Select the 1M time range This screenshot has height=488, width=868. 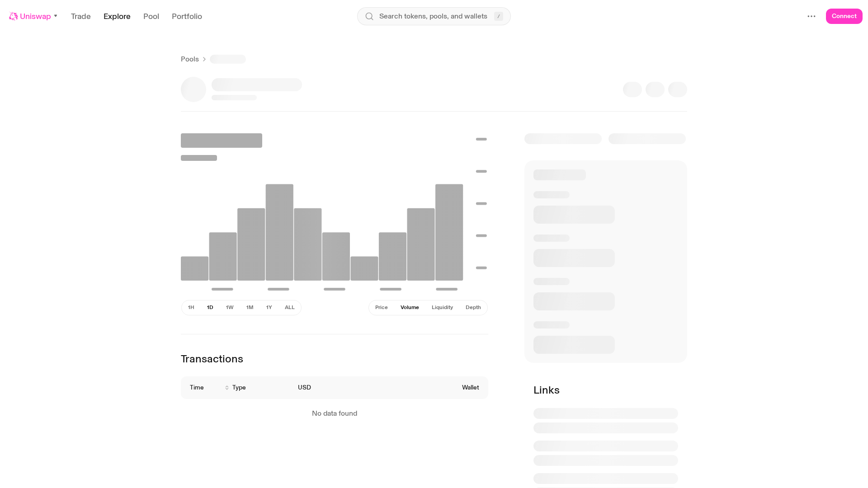coord(250,307)
